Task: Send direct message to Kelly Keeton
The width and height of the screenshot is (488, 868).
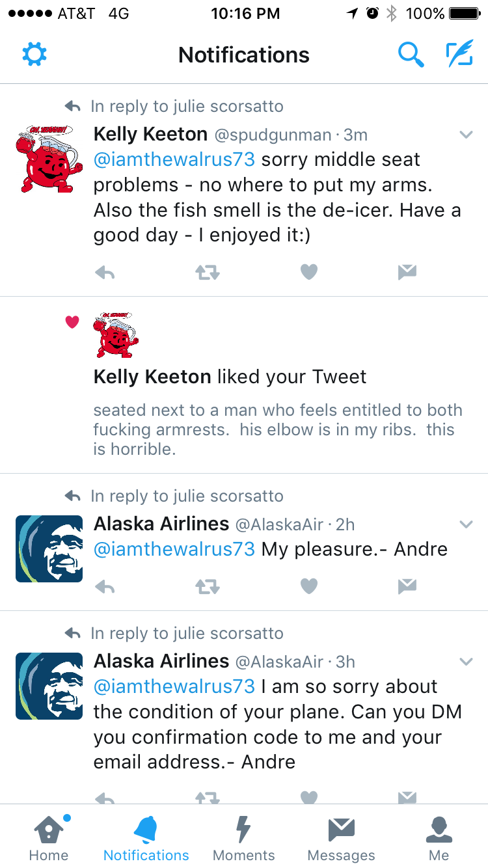Action: pyautogui.click(x=407, y=273)
